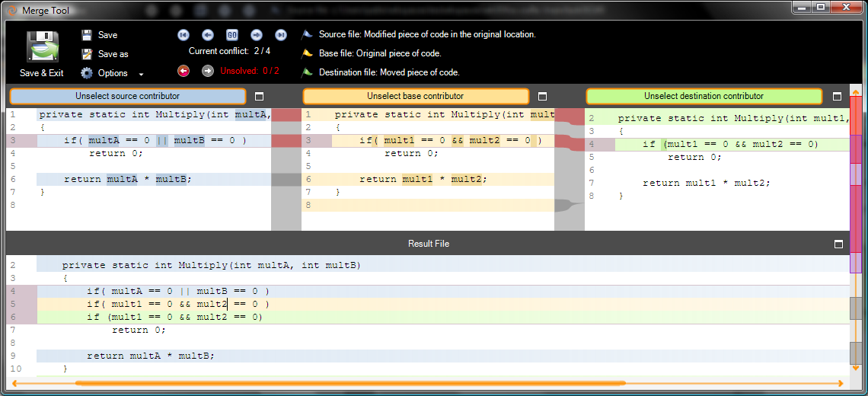Go to next unsolved conflict gray arrow
Viewport: 868px width, 396px height.
coord(208,70)
